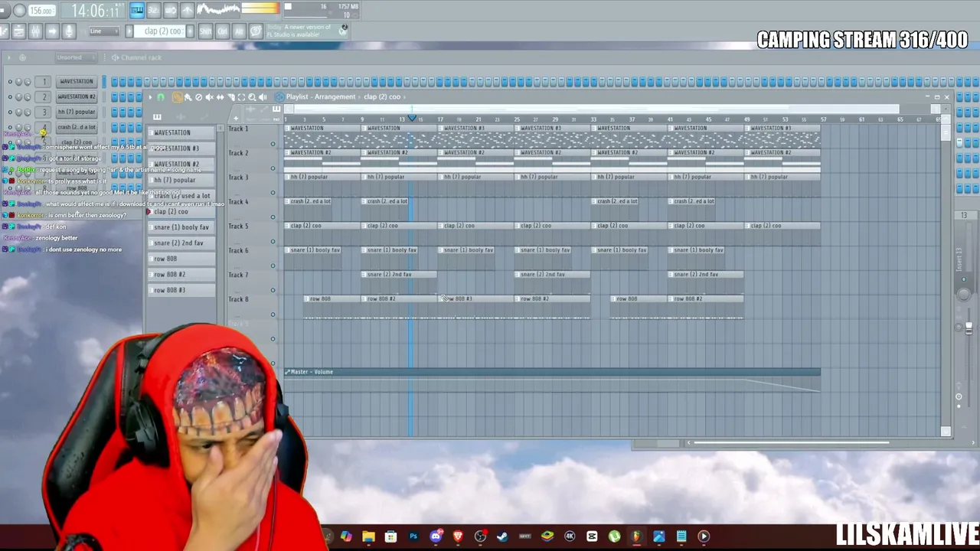Mute Track 3 in the playlist
This screenshot has height=551, width=980.
[273, 193]
